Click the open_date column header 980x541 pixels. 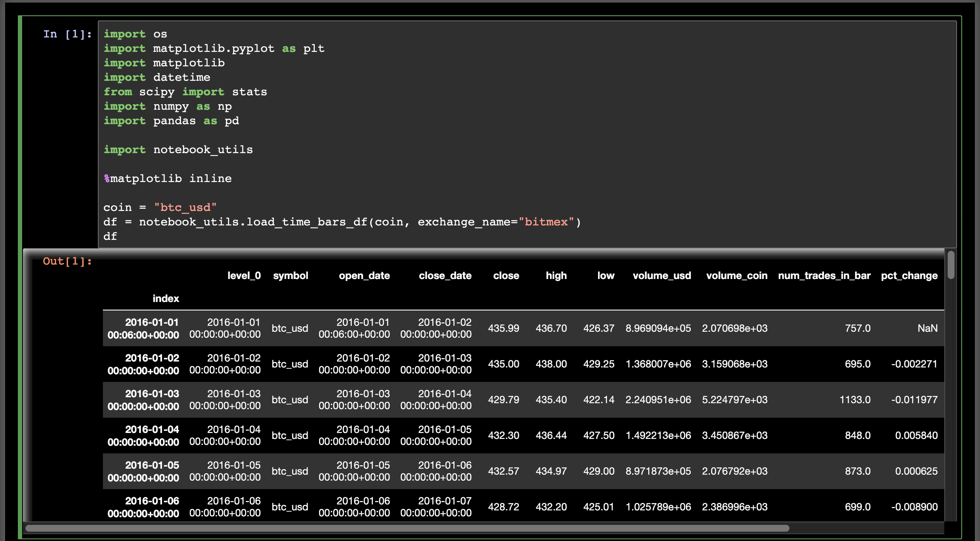tap(364, 276)
